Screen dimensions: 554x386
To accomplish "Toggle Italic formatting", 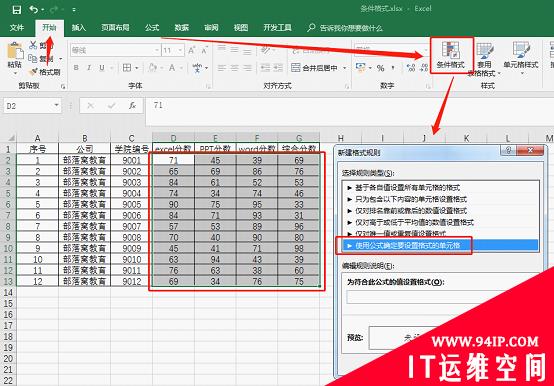I will point(89,68).
